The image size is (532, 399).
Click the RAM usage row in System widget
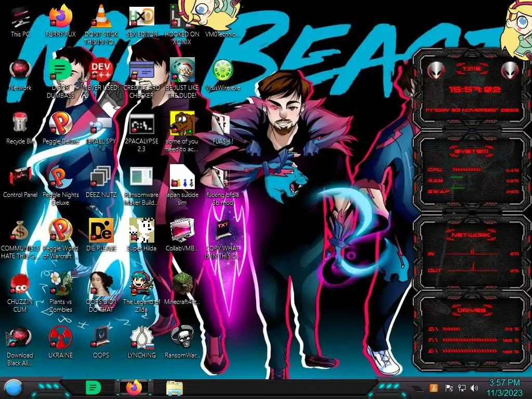point(473,180)
